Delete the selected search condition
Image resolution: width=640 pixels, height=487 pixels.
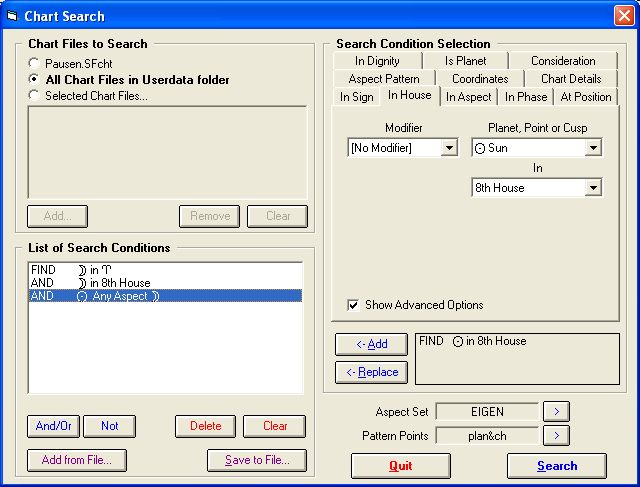tap(206, 426)
